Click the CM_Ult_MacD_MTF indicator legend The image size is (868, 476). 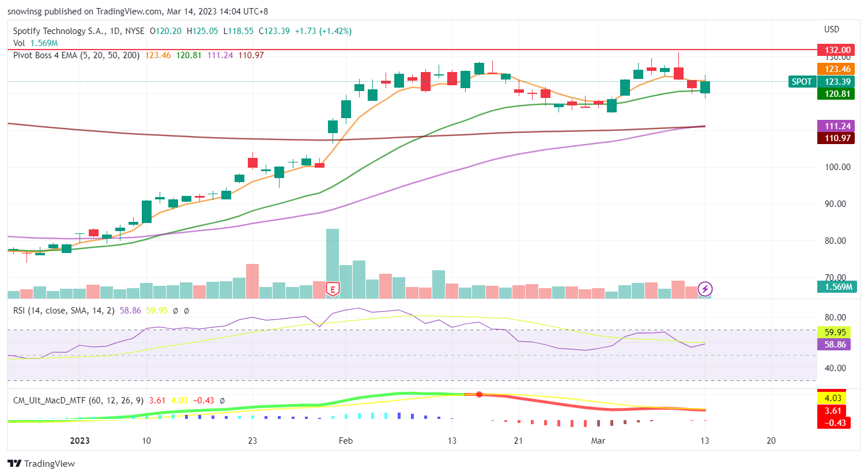(x=78, y=401)
